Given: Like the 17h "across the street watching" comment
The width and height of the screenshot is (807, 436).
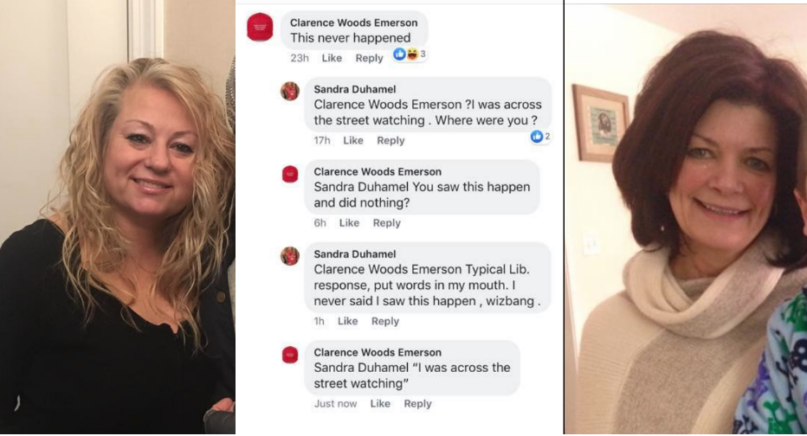Looking at the screenshot, I should 353,141.
